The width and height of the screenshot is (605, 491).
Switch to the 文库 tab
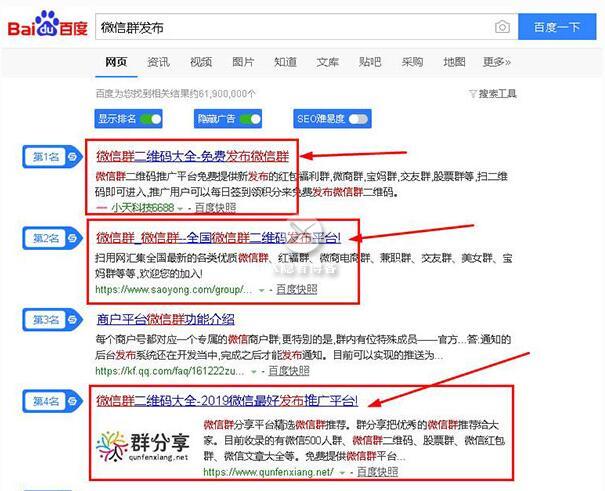click(327, 62)
